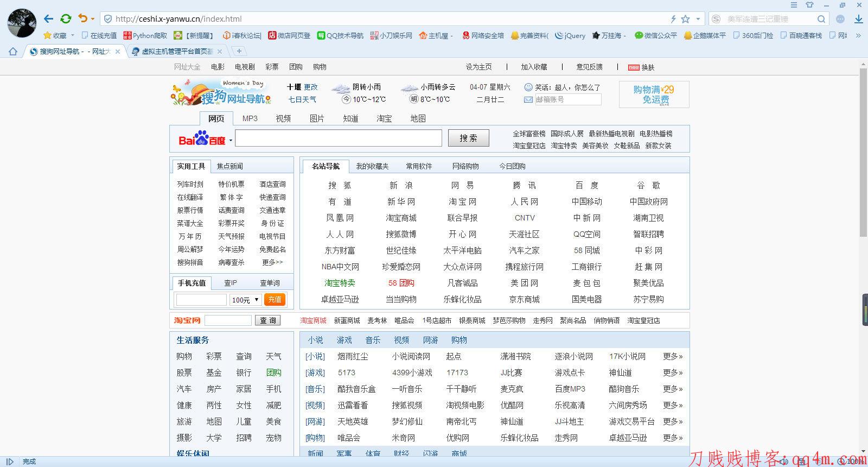Open dropdown next to the undo arrow
This screenshot has width=868, height=467.
click(93, 19)
